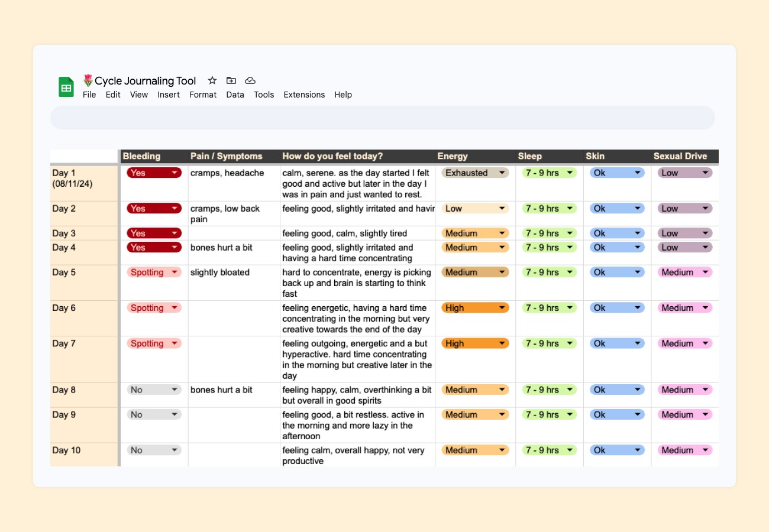
Task: Select the Day 1 (08/11/24) cell
Action: 85,183
